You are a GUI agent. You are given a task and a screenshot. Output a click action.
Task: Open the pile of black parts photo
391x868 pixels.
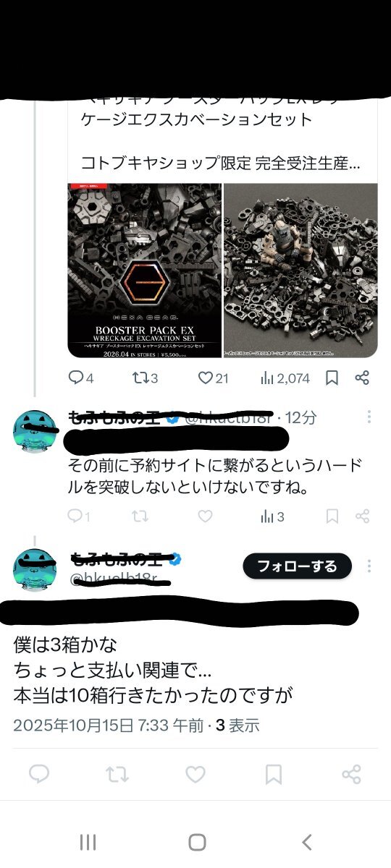(300, 271)
